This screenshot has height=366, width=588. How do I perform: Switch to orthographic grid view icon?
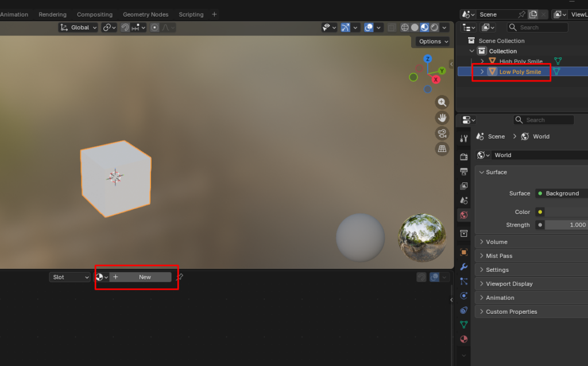pos(442,149)
